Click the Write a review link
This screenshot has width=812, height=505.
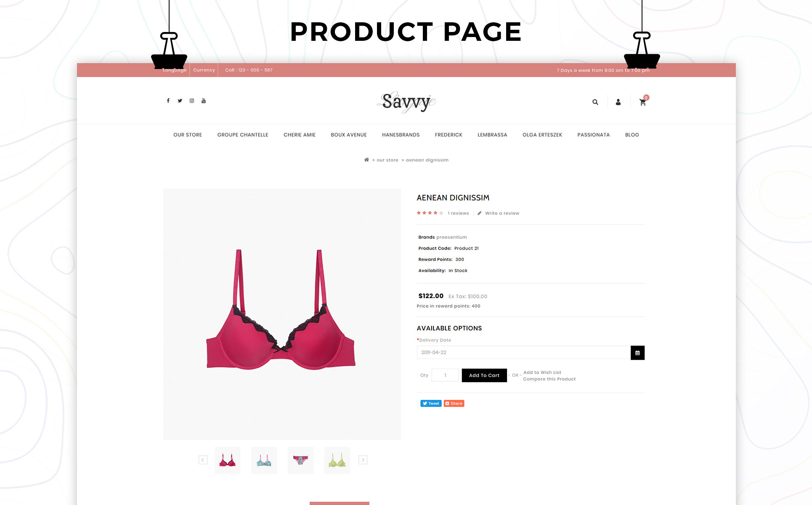point(502,213)
